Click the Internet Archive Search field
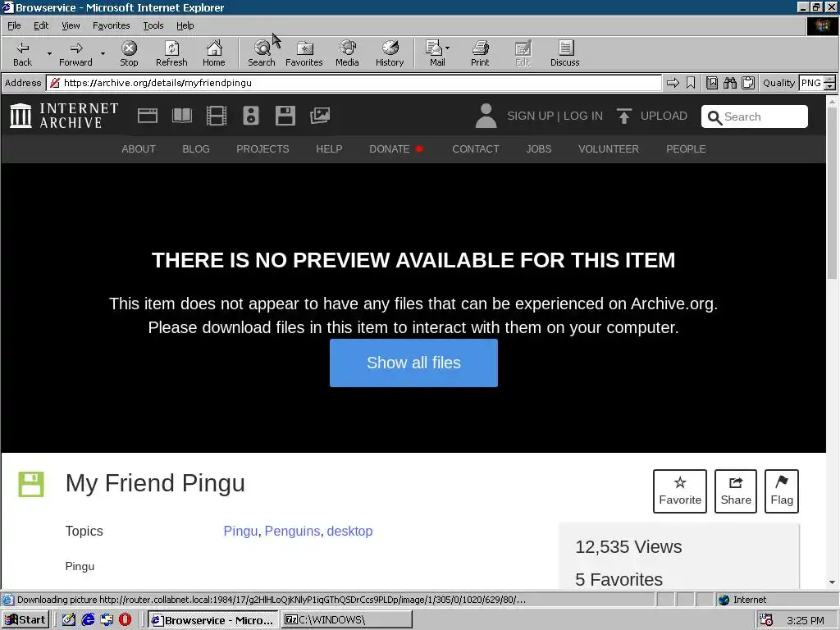Image resolution: width=840 pixels, height=630 pixels. click(x=755, y=116)
